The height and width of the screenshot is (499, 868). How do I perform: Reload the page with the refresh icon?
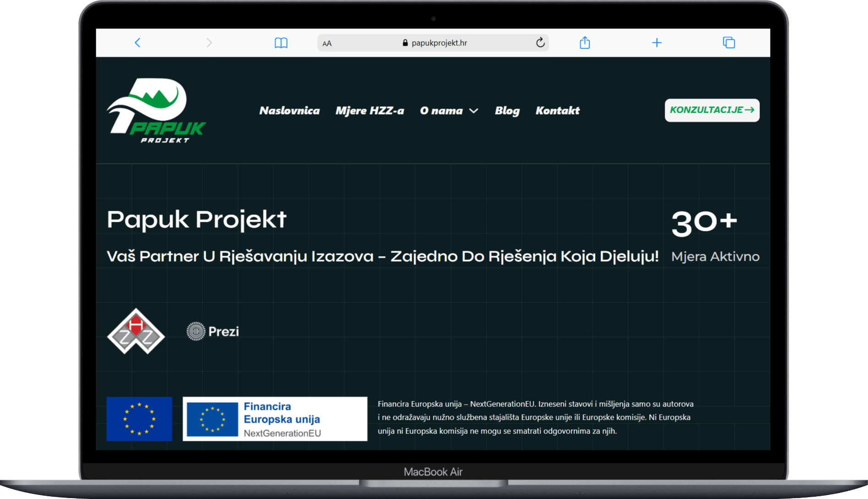coord(540,43)
